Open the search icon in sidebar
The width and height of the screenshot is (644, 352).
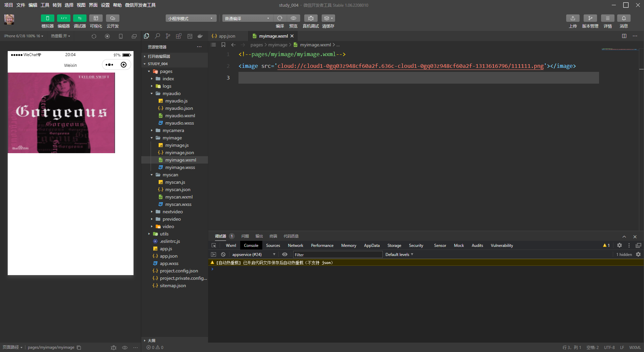coord(157,36)
